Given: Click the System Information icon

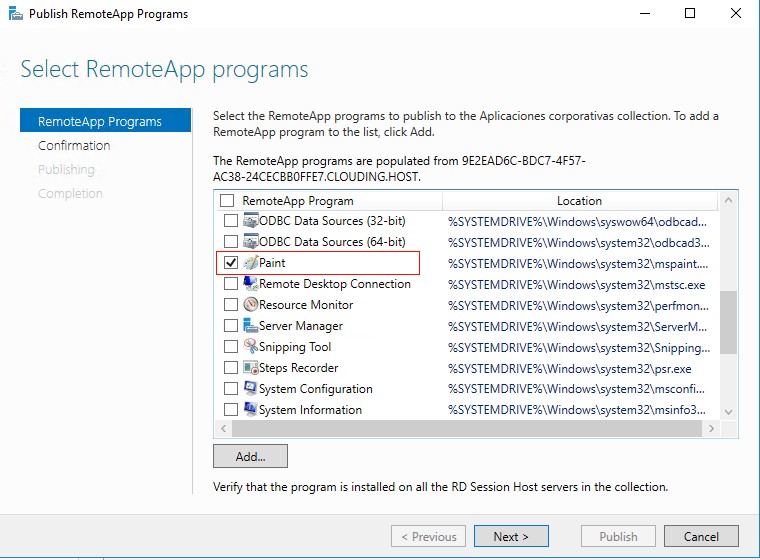Looking at the screenshot, I should [251, 410].
